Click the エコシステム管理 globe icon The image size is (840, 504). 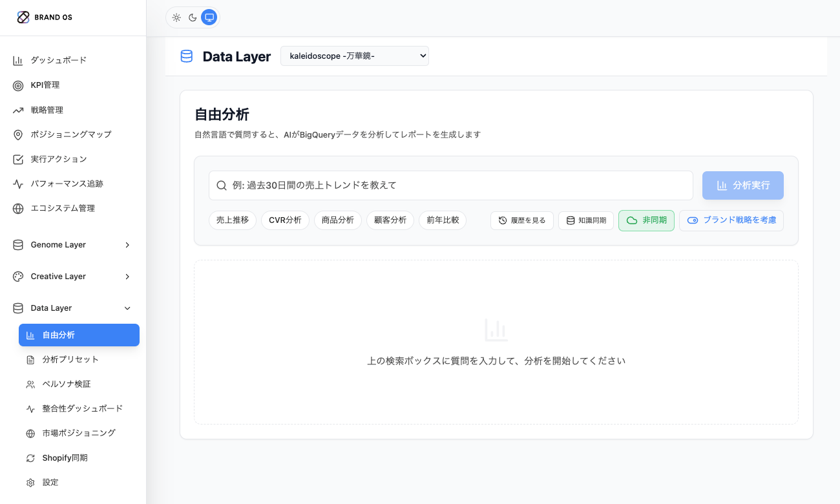click(x=18, y=209)
